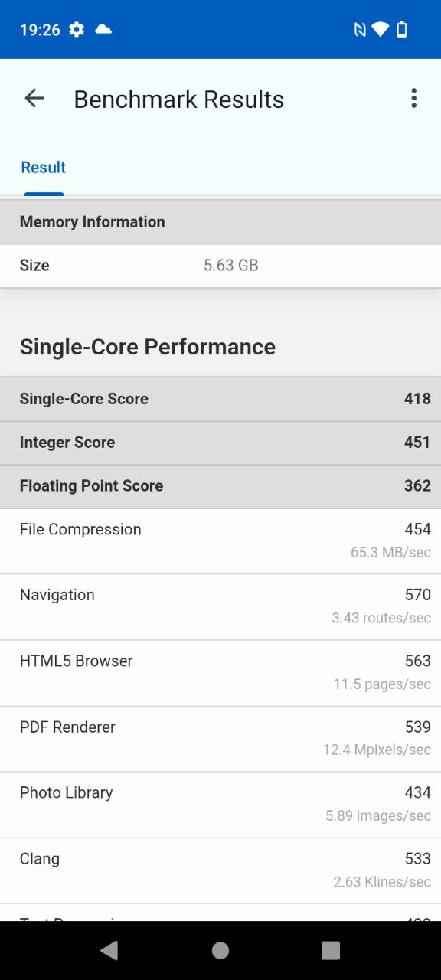The height and width of the screenshot is (980, 441).
Task: Select the File Compression result row
Action: [220, 541]
